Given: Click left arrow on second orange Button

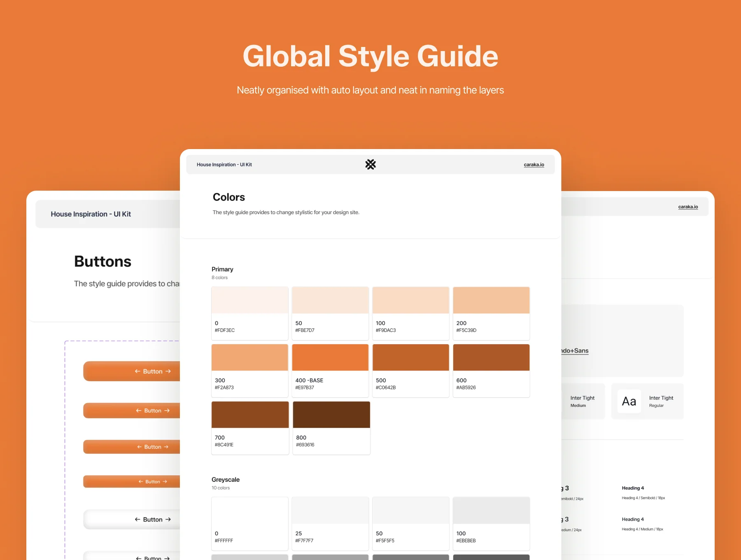Looking at the screenshot, I should (139, 411).
